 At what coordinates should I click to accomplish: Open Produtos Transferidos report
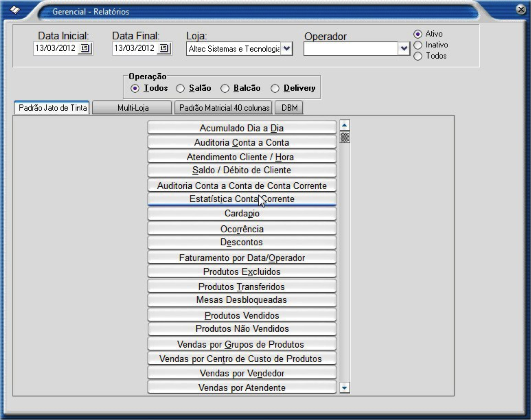click(x=242, y=286)
